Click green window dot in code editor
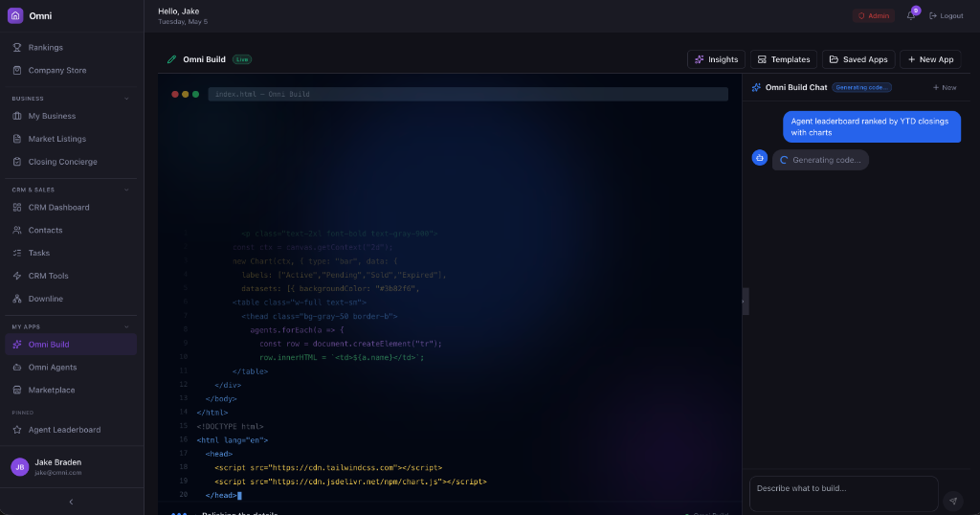The image size is (980, 515). click(x=195, y=95)
